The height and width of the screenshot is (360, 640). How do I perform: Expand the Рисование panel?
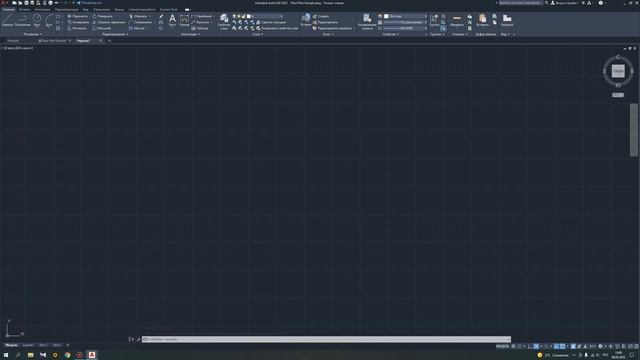tap(32, 34)
